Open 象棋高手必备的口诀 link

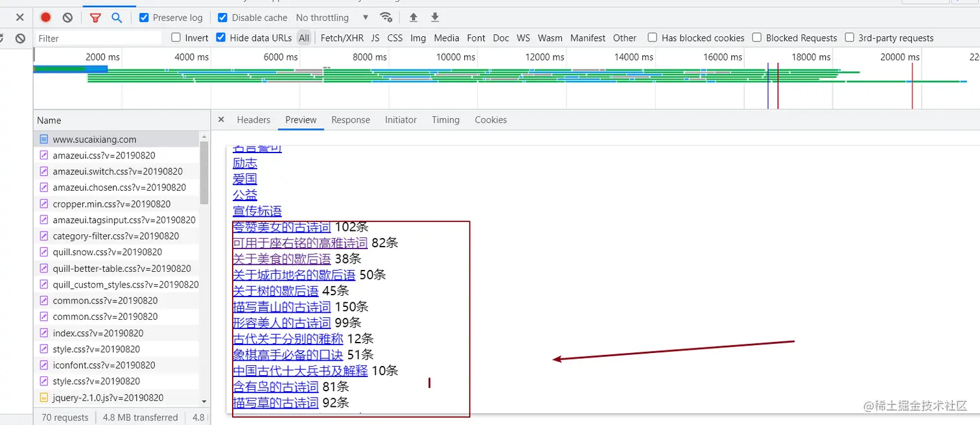[288, 354]
